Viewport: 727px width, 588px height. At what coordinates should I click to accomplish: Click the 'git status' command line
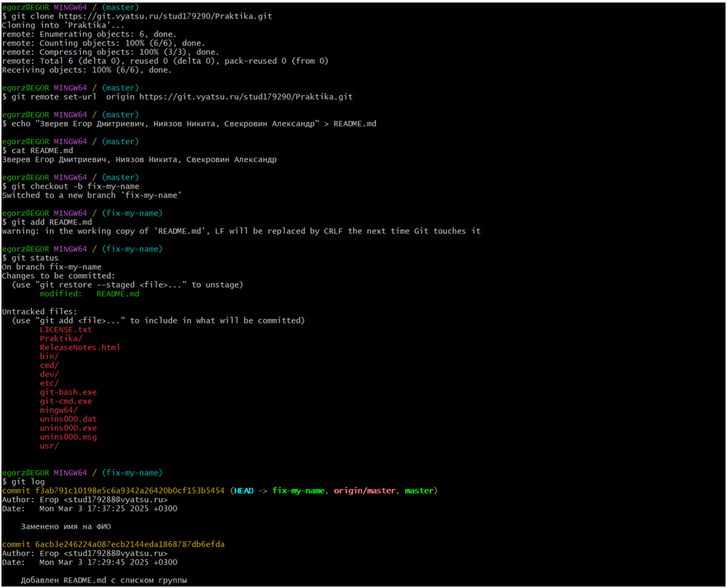(x=35, y=258)
